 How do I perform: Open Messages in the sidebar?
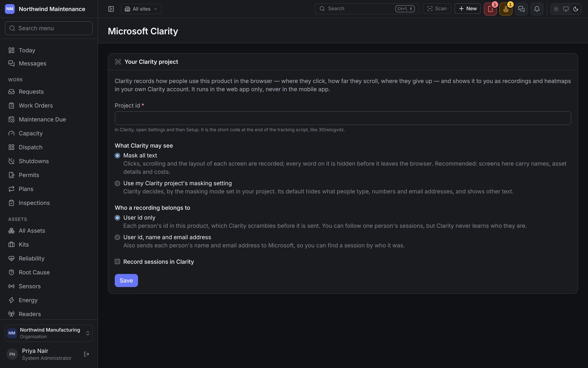(49, 63)
